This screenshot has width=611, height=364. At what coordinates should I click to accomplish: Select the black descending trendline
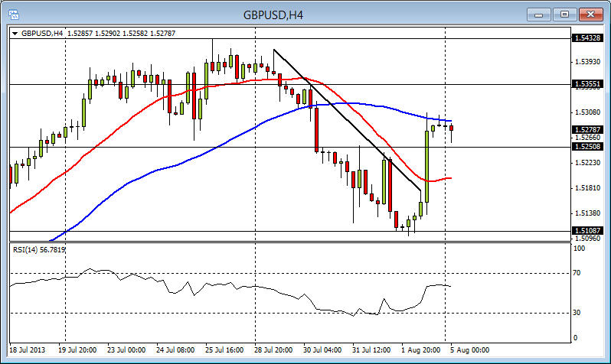pos(347,119)
